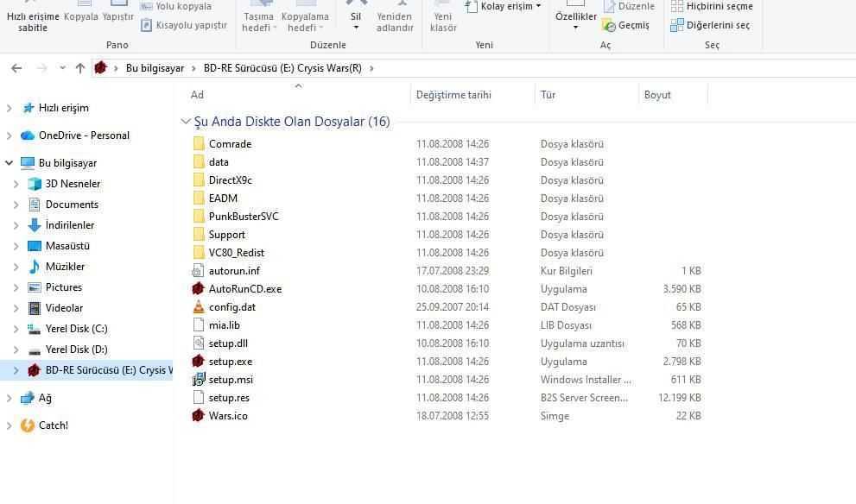Click the 25.09.2007 20:14 date of config.dat
This screenshot has height=504, width=856.
click(453, 307)
